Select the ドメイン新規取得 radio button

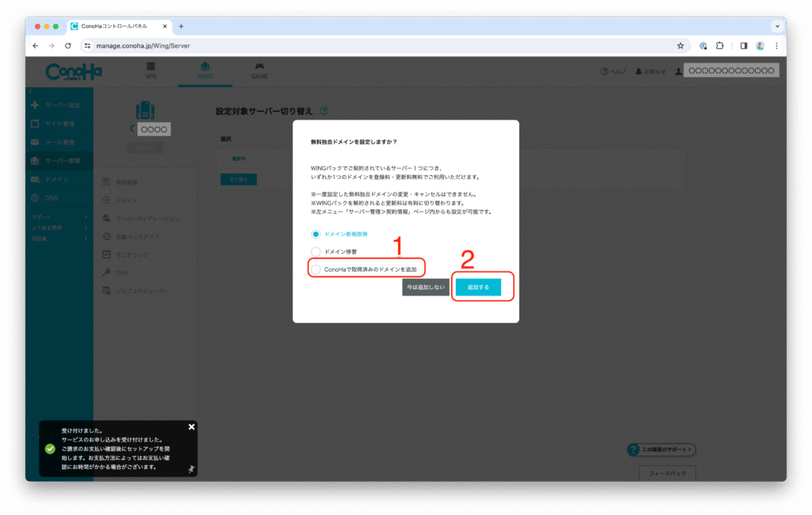pos(316,234)
